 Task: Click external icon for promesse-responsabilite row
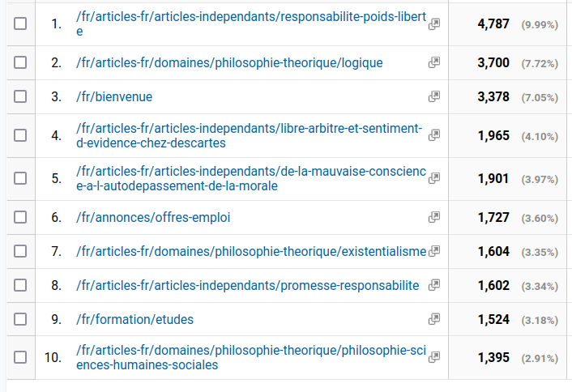point(433,285)
